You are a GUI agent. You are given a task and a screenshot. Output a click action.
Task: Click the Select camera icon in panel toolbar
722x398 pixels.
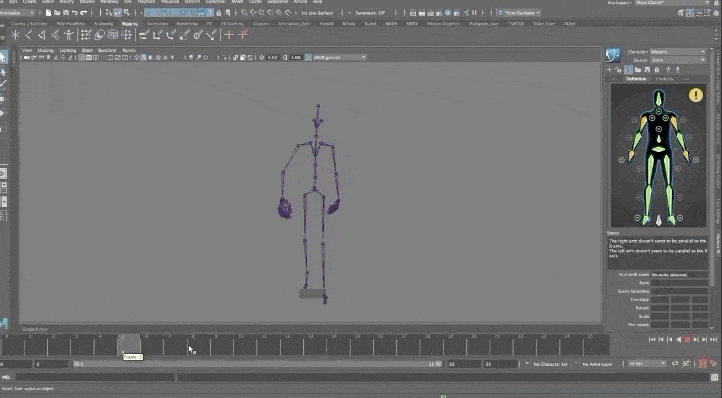click(x=27, y=58)
